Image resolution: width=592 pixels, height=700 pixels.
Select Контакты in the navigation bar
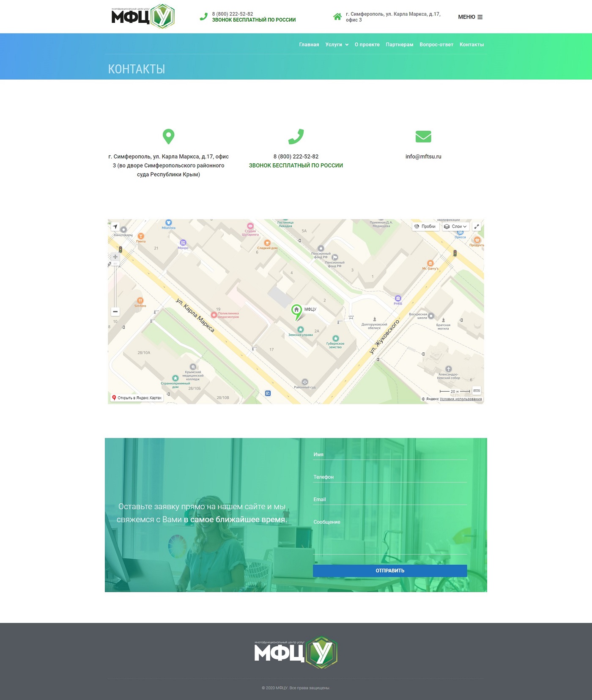[x=472, y=44]
